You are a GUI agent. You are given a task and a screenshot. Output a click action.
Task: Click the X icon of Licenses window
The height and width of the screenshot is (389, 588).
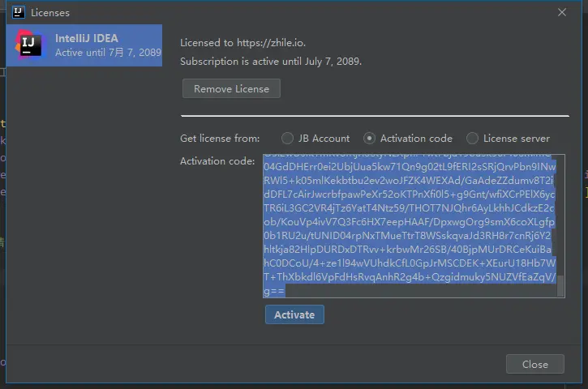[x=562, y=12]
